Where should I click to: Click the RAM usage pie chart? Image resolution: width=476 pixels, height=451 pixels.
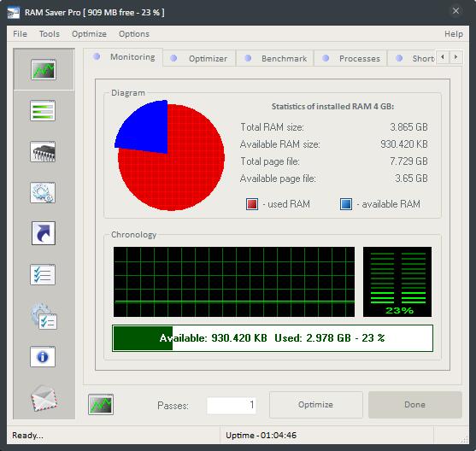tap(169, 155)
